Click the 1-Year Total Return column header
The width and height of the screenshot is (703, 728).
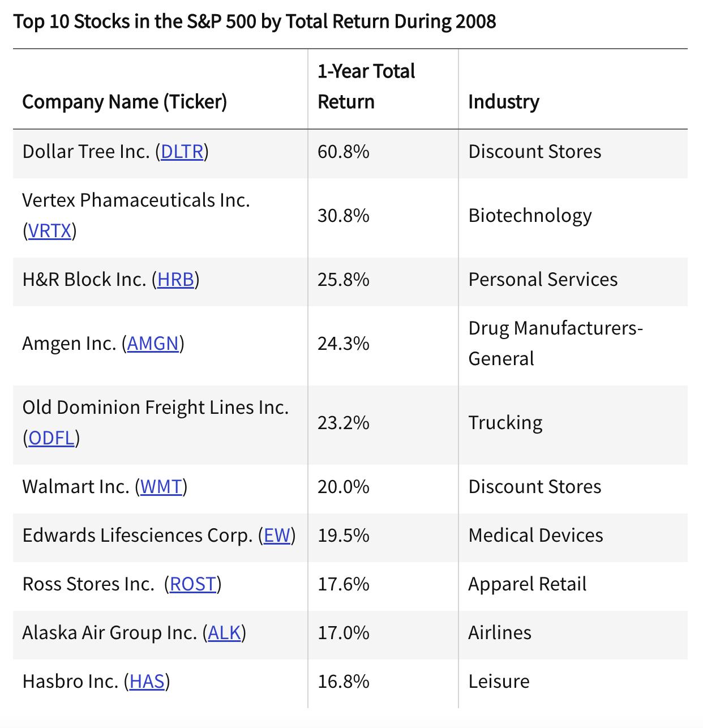(x=366, y=87)
